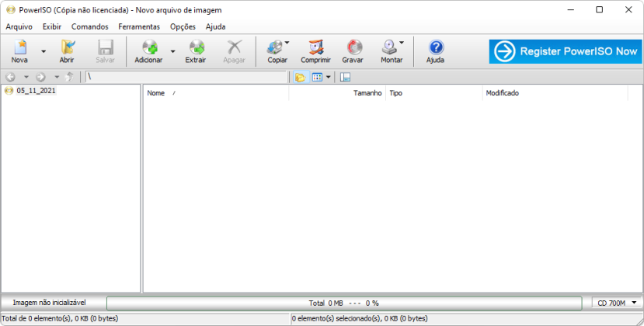
Task: Open the Copiar dropdown arrow
Action: tap(287, 42)
